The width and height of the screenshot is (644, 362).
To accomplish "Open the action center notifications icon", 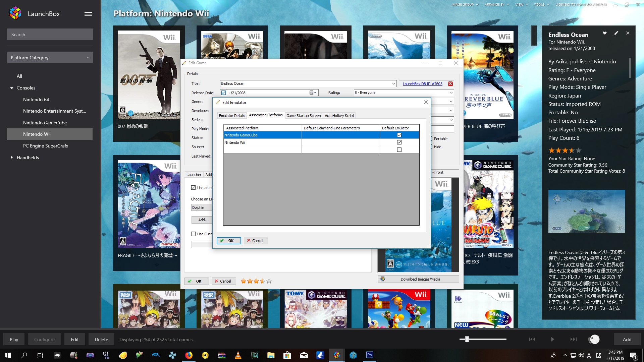I will [633, 355].
